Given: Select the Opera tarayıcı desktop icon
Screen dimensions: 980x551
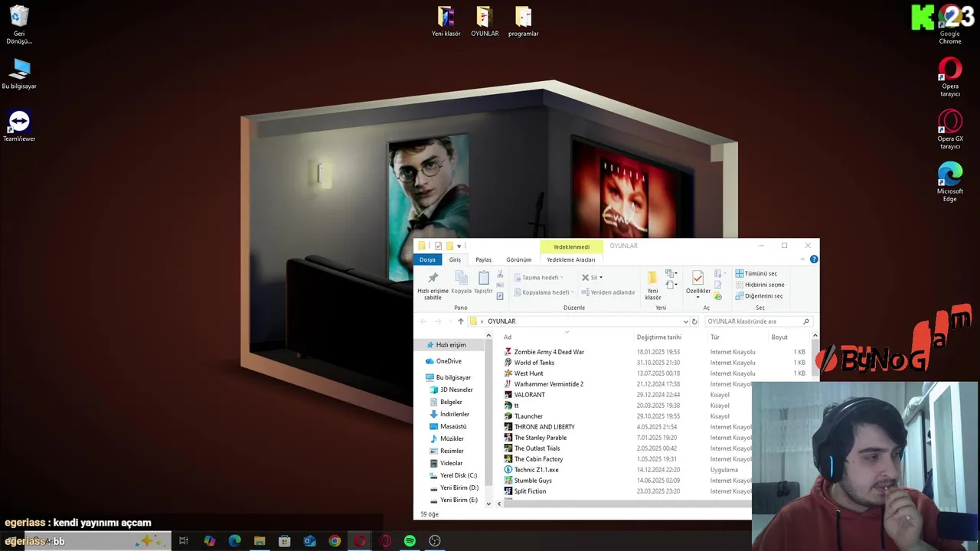Looking at the screenshot, I should pyautogui.click(x=950, y=77).
